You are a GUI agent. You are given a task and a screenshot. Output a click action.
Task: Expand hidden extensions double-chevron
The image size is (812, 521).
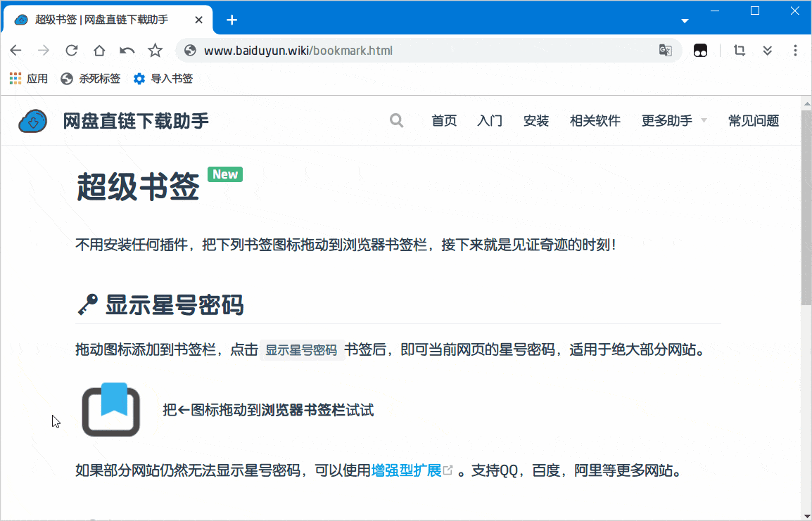point(768,50)
